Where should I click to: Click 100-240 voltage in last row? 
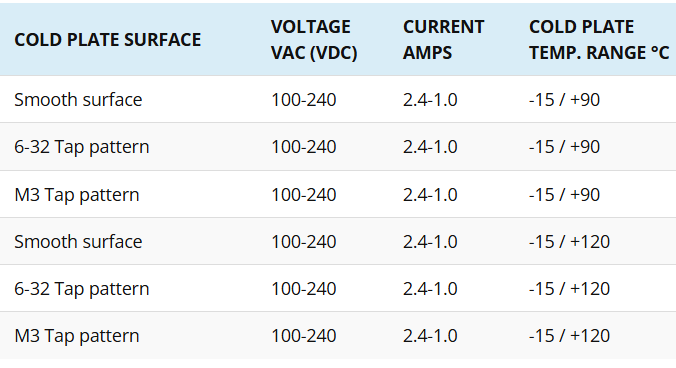(304, 336)
